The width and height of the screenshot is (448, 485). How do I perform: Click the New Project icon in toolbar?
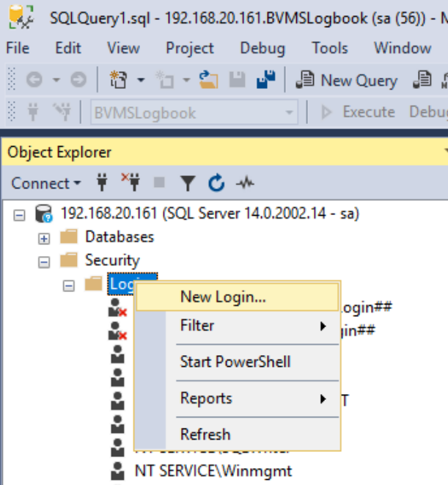[x=118, y=81]
